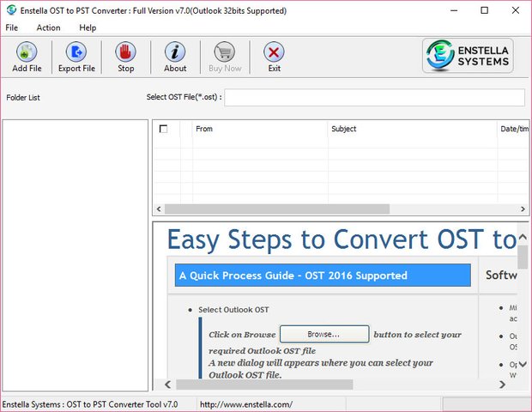The height and width of the screenshot is (412, 532).
Task: Sort messages by Subject column header
Action: 413,129
